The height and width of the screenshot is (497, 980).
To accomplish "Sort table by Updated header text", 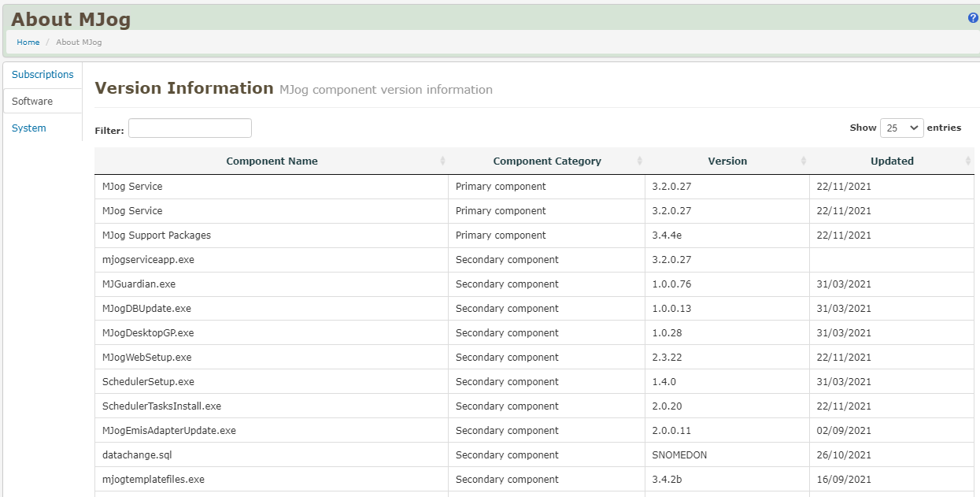I will pos(891,161).
